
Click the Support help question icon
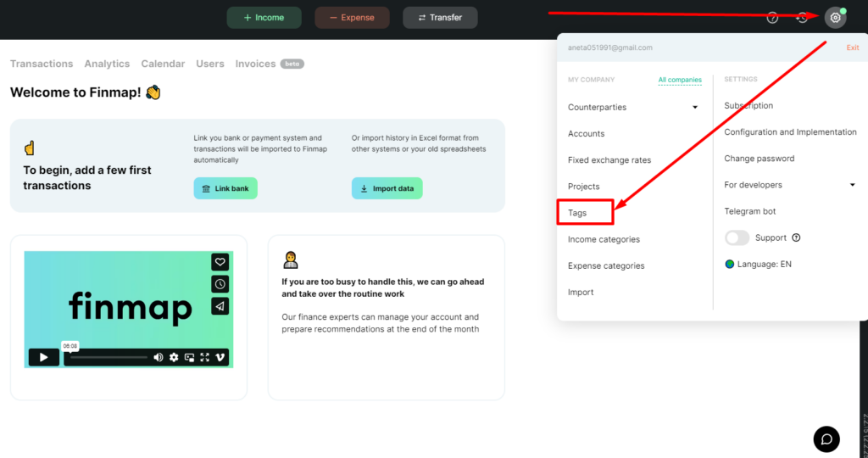[x=796, y=237]
